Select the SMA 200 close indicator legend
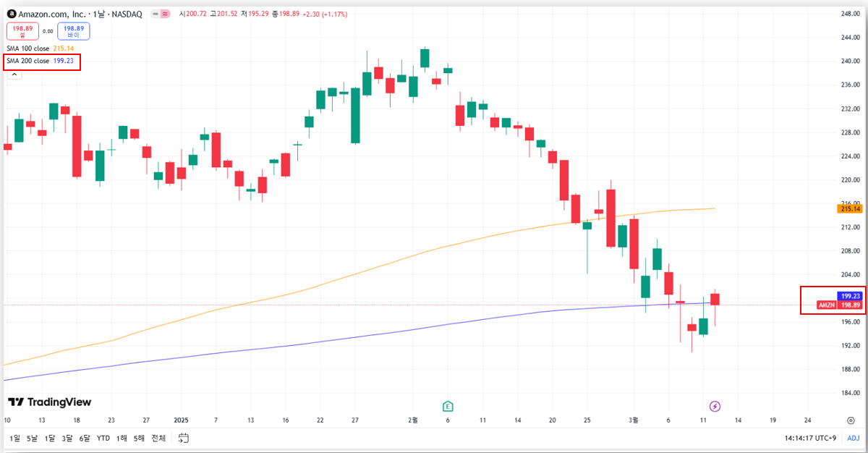The height and width of the screenshot is (453, 868). click(x=41, y=62)
